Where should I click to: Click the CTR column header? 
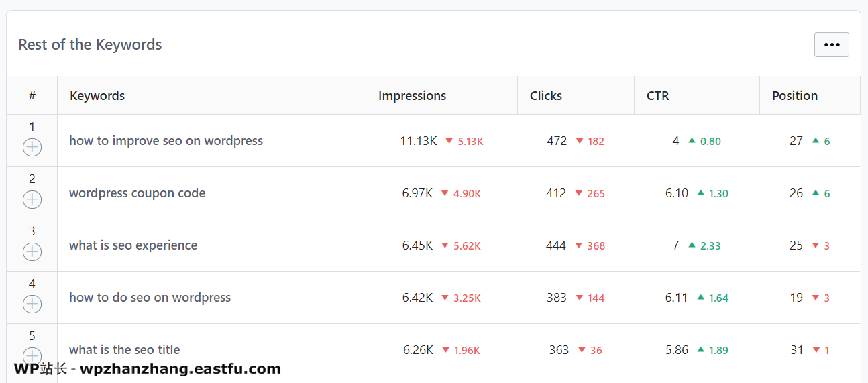point(658,95)
